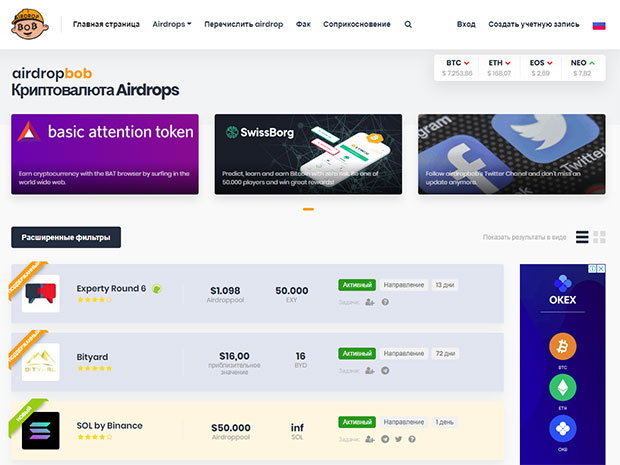Open SOL by Binance airdrop title

[110, 425]
